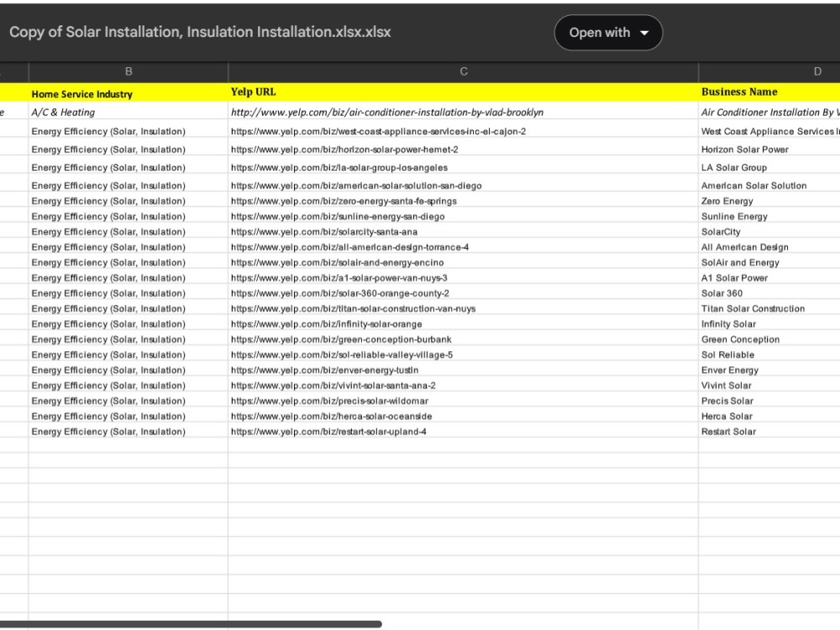The height and width of the screenshot is (630, 840).
Task: Click the horizontal scrollbar at bottom
Action: point(191,624)
